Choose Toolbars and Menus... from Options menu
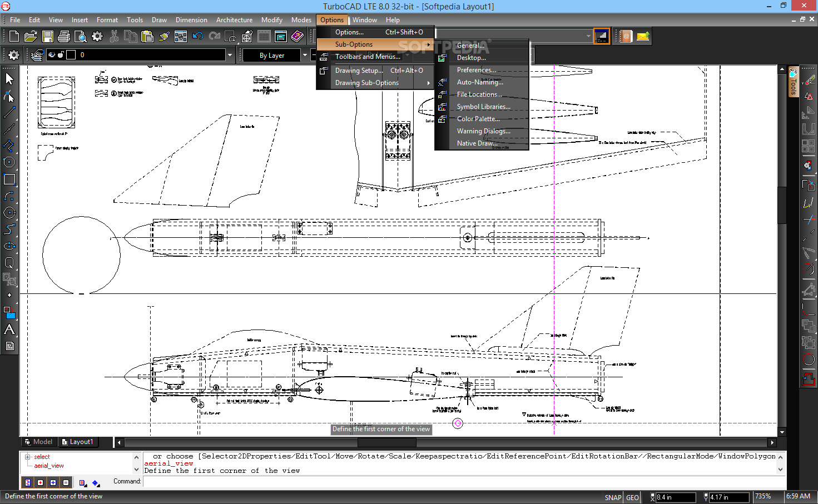Screen dimensions: 818x504 tap(375, 57)
